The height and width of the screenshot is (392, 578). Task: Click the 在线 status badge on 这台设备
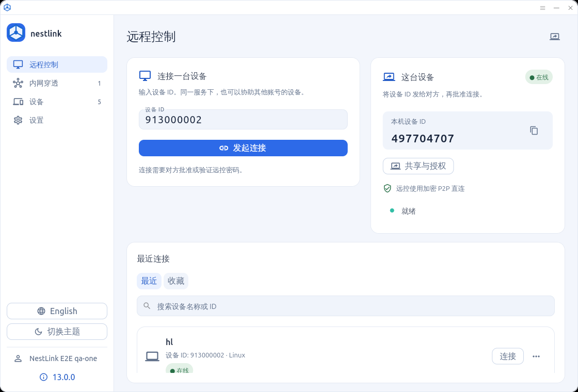(539, 77)
